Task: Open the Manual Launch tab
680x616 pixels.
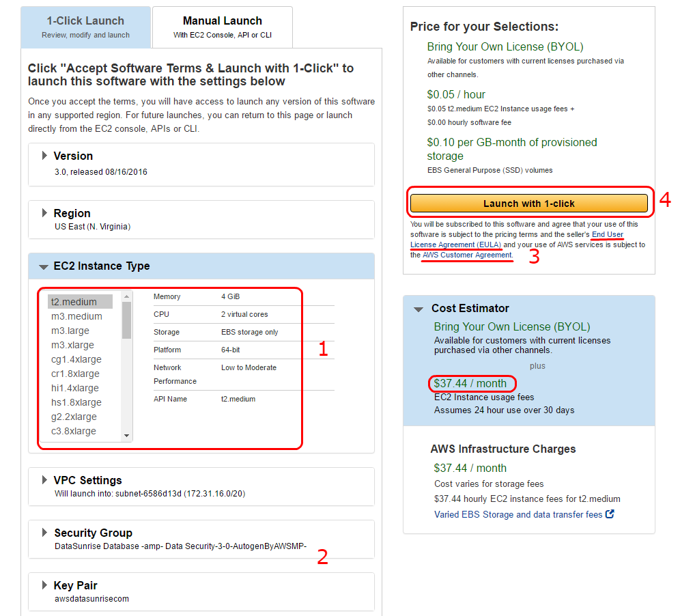Action: [x=223, y=27]
